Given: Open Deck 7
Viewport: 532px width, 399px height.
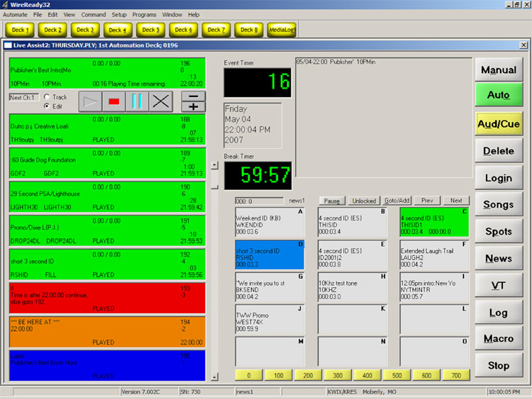Looking at the screenshot, I should pos(216,30).
